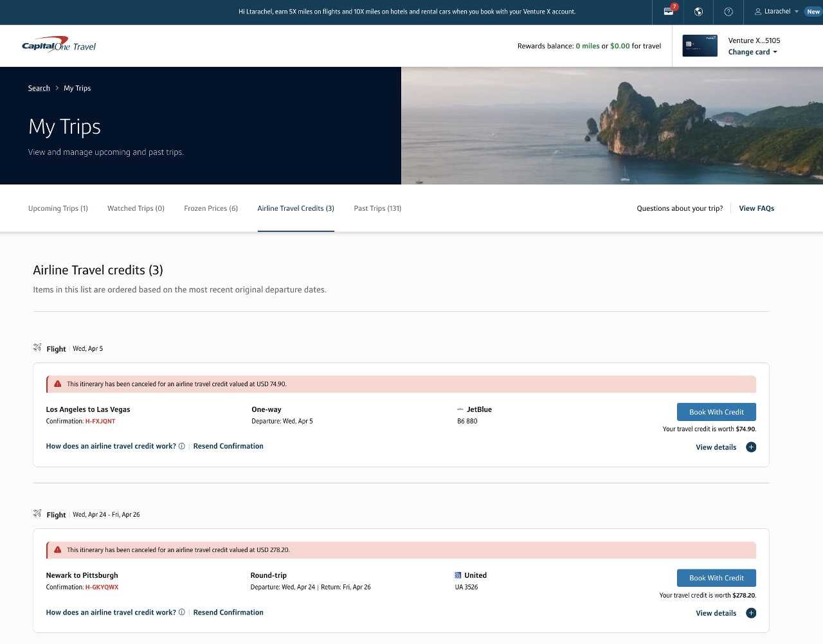
Task: Click the Venture X card thumbnail
Action: [700, 46]
